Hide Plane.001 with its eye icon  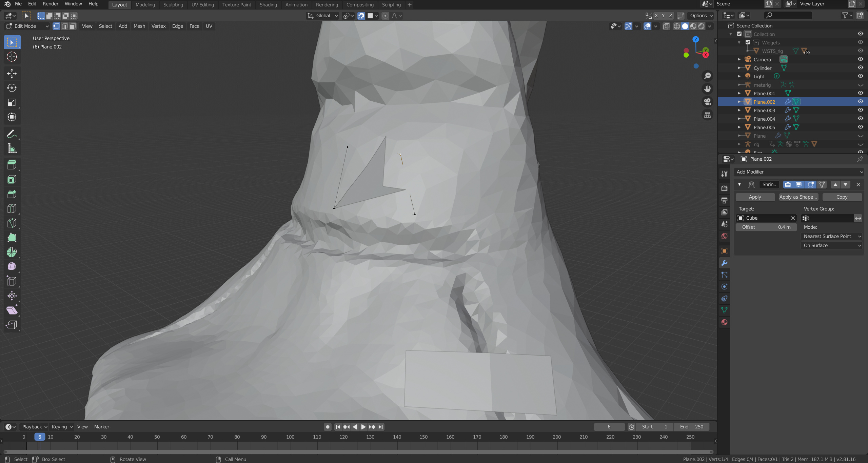(861, 93)
